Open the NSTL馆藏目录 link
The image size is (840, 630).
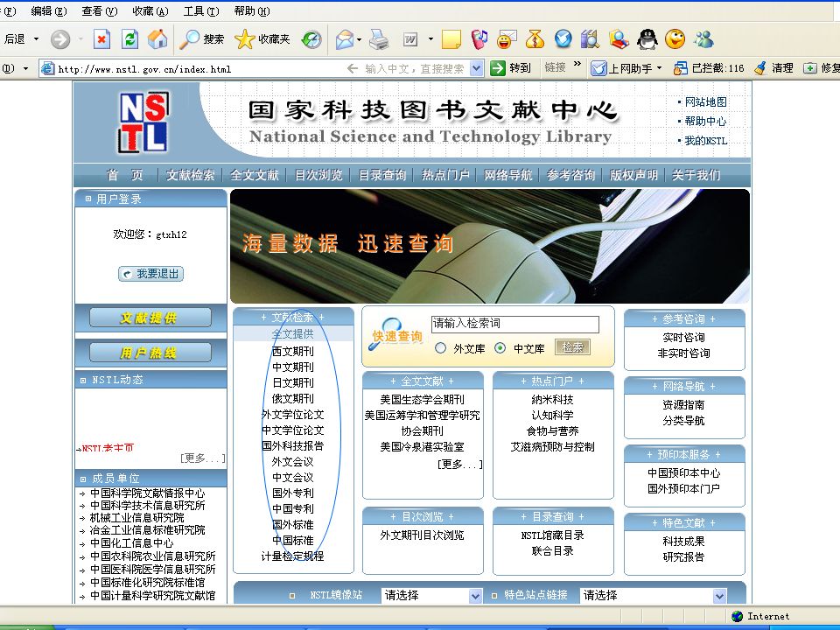point(552,535)
